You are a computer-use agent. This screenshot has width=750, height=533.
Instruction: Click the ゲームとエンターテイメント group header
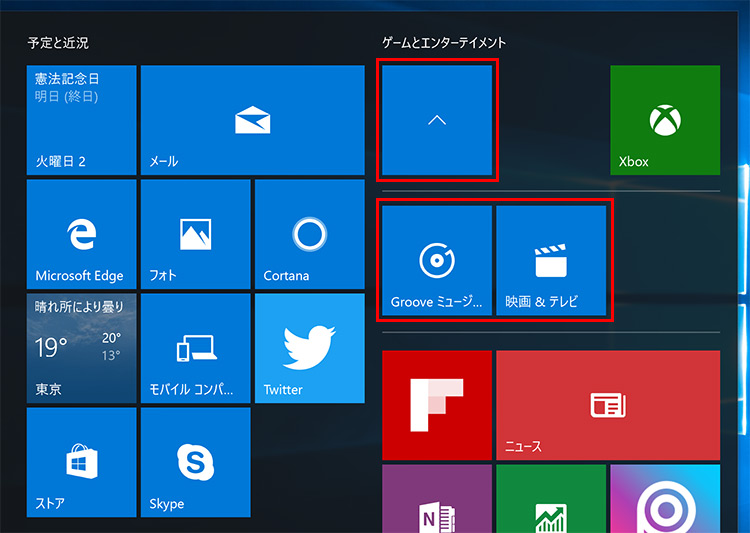point(444,43)
